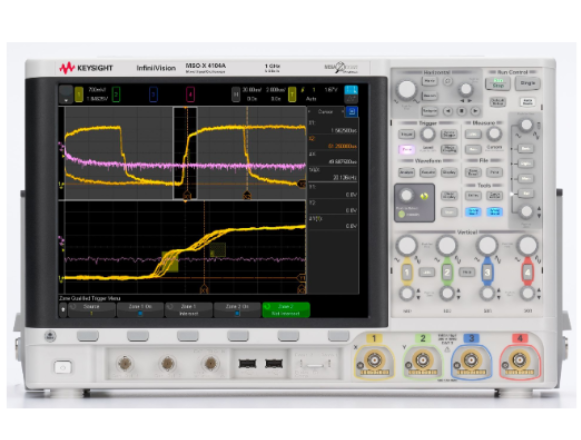581x440 pixels.
Task: Push the Cursors knob in Measure section
Action: 494,134
